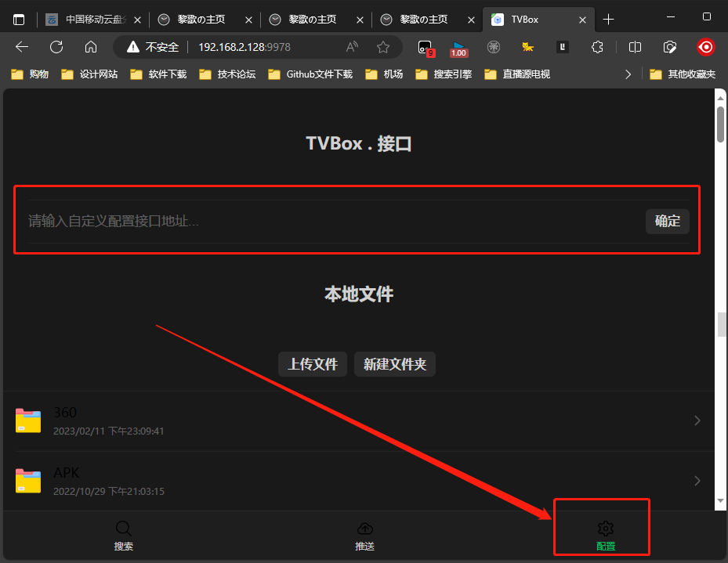Select the APK folder name text
The width and height of the screenshot is (728, 563).
click(x=67, y=473)
